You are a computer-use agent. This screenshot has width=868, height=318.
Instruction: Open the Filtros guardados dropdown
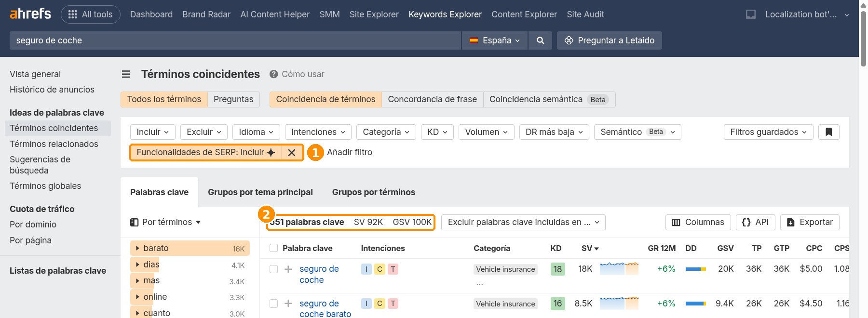[768, 132]
